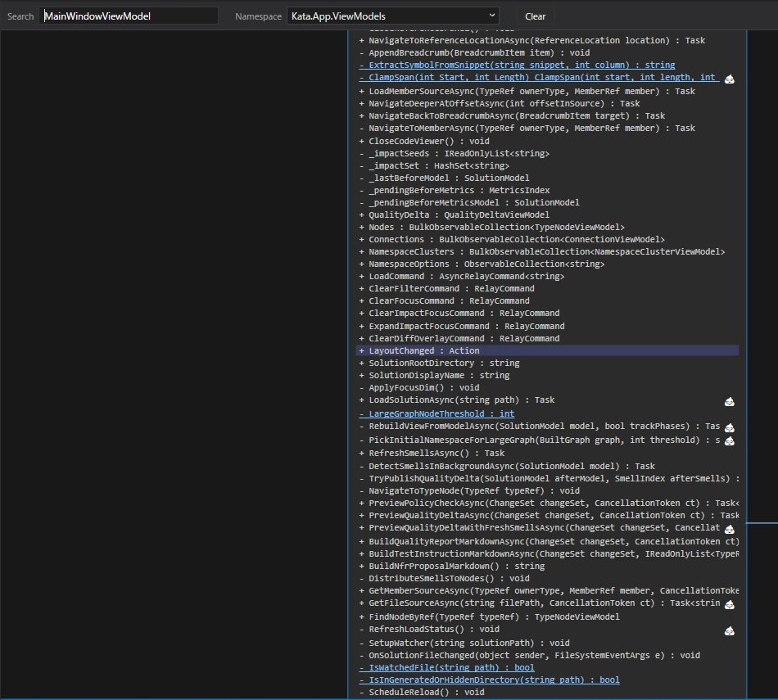Select NavigateToReferenceLocationAsync member row
778x700 pixels.
531,41
